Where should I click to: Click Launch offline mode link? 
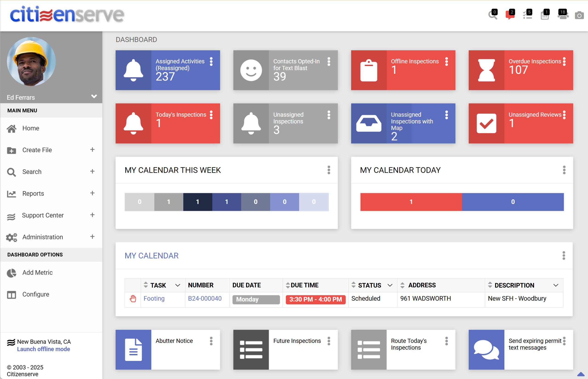[43, 349]
